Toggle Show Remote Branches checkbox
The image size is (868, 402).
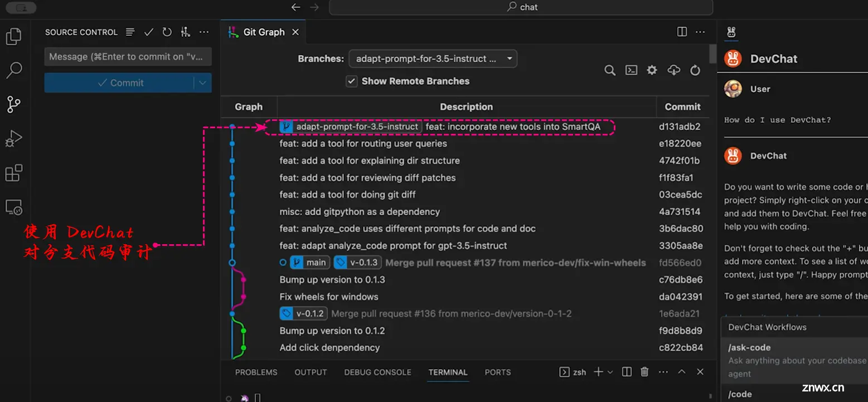coord(351,81)
